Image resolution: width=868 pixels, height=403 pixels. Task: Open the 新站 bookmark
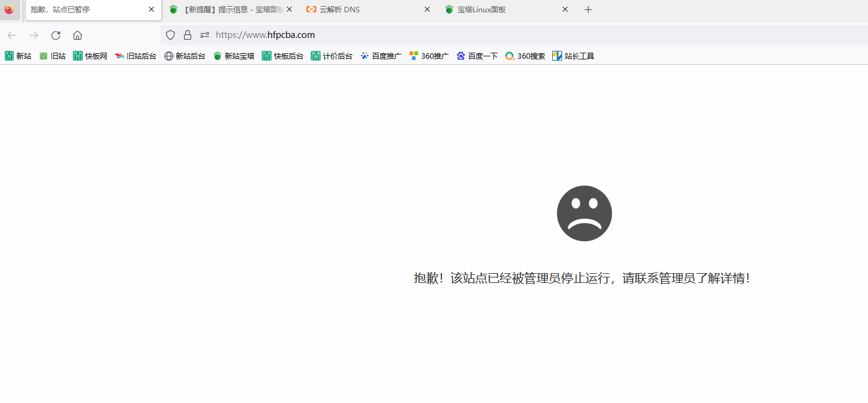point(18,56)
